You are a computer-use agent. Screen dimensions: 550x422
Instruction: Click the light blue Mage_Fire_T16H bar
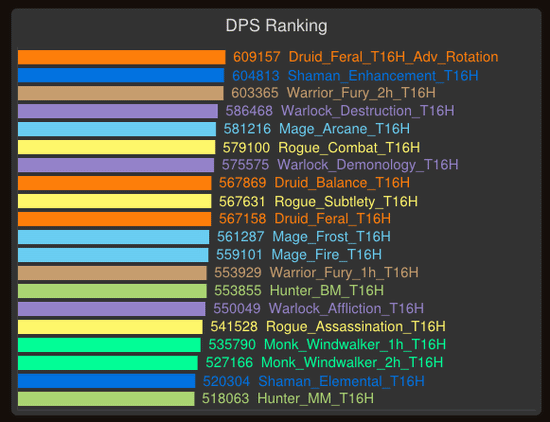point(113,255)
